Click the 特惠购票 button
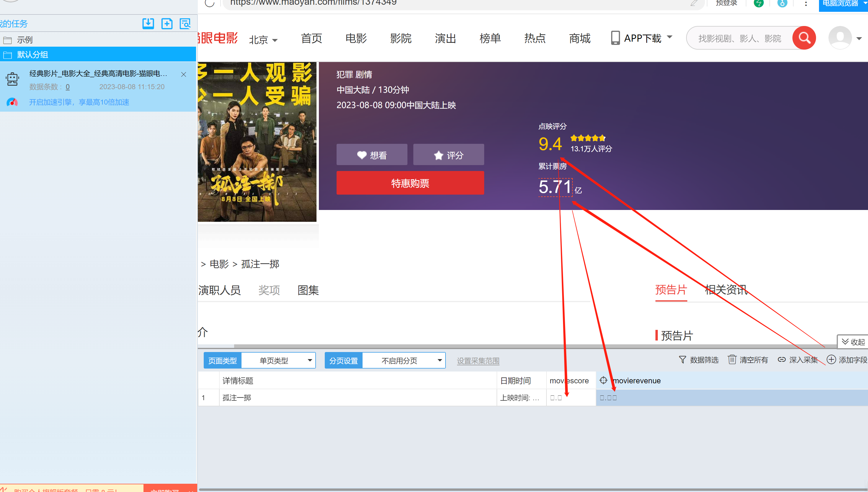This screenshot has width=868, height=492. pyautogui.click(x=410, y=183)
